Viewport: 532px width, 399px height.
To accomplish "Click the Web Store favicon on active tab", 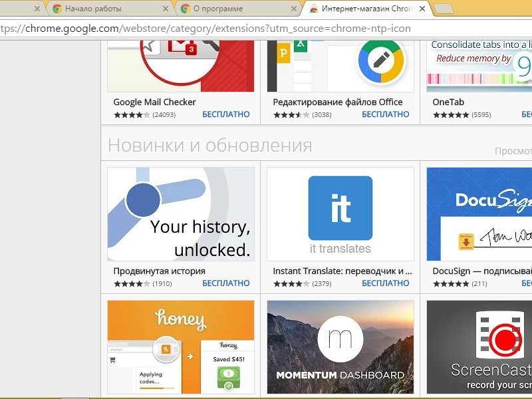I will [314, 9].
